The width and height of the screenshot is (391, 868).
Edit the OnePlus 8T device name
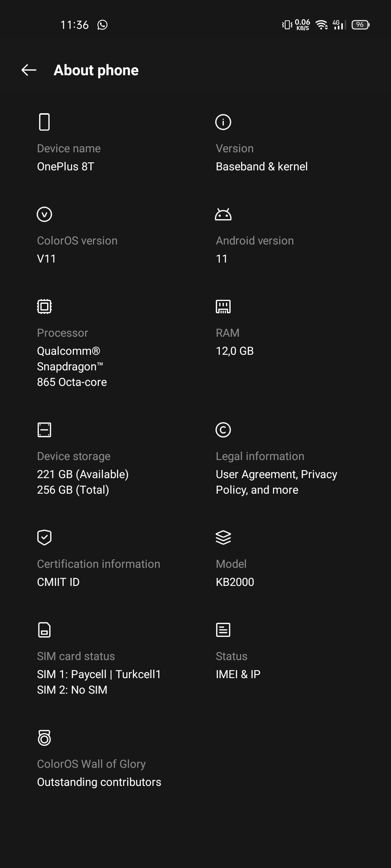point(66,166)
